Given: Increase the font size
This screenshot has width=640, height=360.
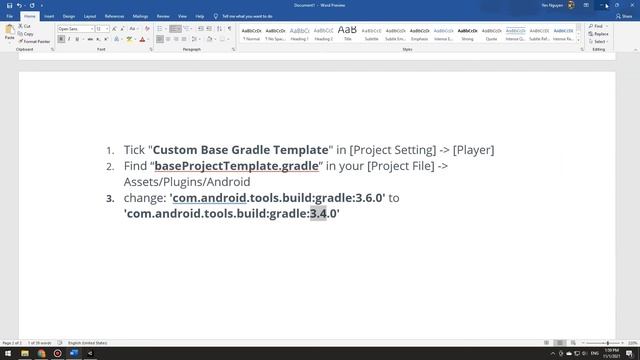Looking at the screenshot, I should pyautogui.click(x=114, y=29).
